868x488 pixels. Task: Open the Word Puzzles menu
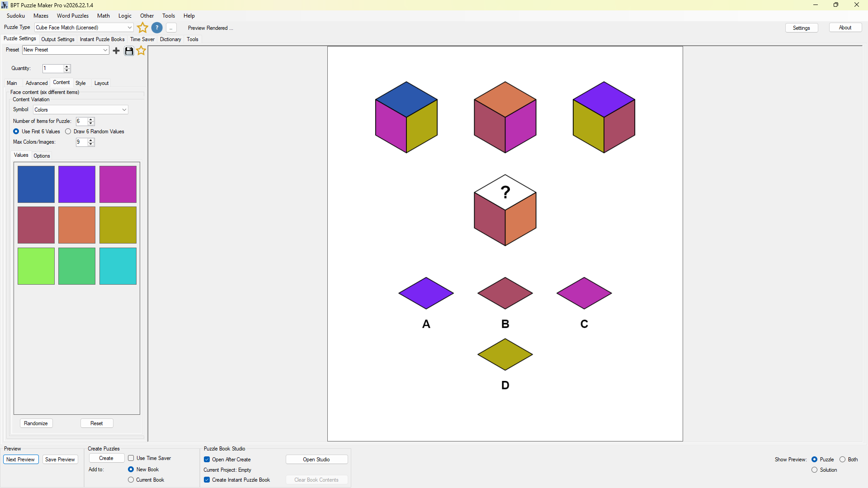click(73, 16)
